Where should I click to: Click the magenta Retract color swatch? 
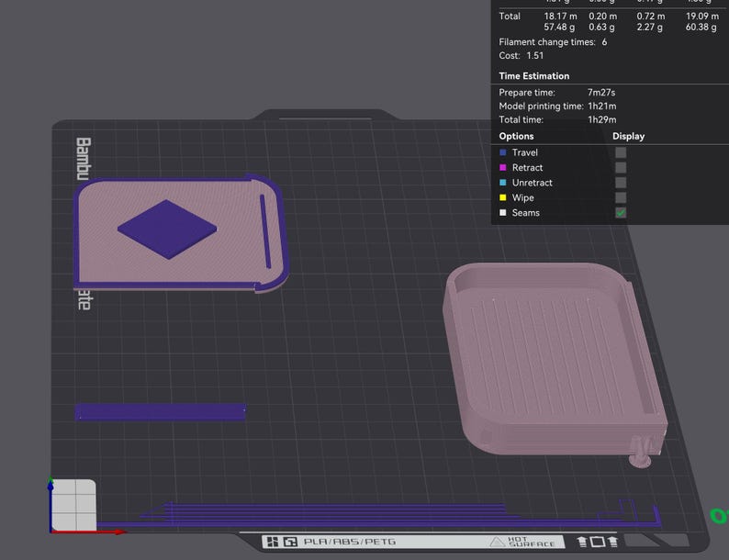[x=502, y=167]
